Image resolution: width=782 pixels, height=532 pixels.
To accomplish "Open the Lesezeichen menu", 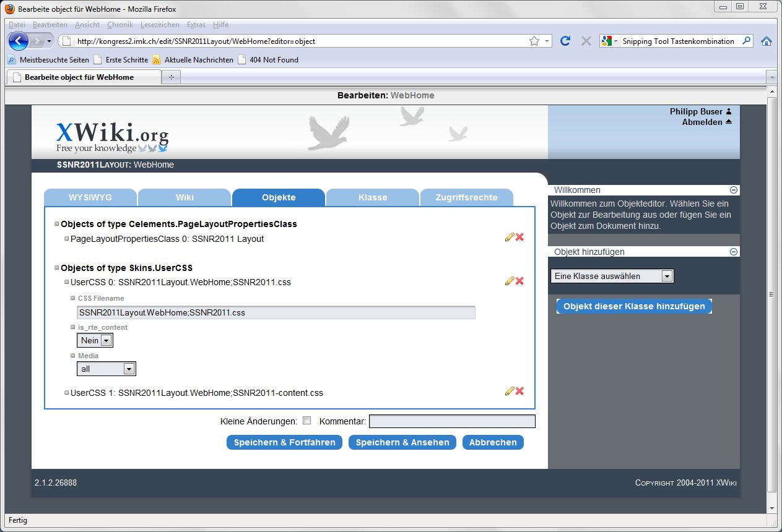I will [x=160, y=25].
